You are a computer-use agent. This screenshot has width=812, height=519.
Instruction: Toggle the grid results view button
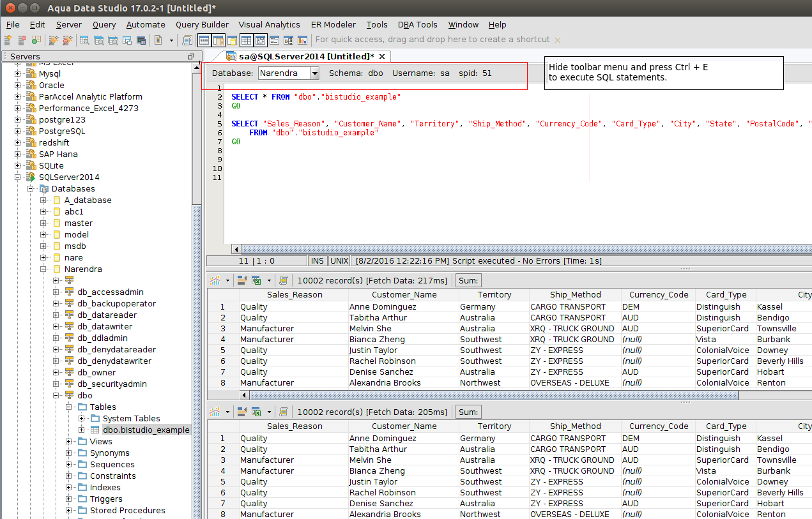(246, 40)
